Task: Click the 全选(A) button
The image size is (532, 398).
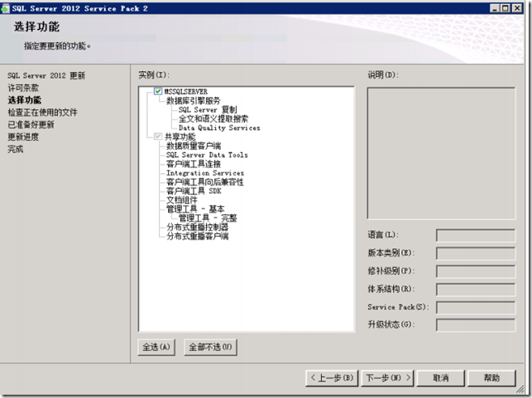Action: 156,347
